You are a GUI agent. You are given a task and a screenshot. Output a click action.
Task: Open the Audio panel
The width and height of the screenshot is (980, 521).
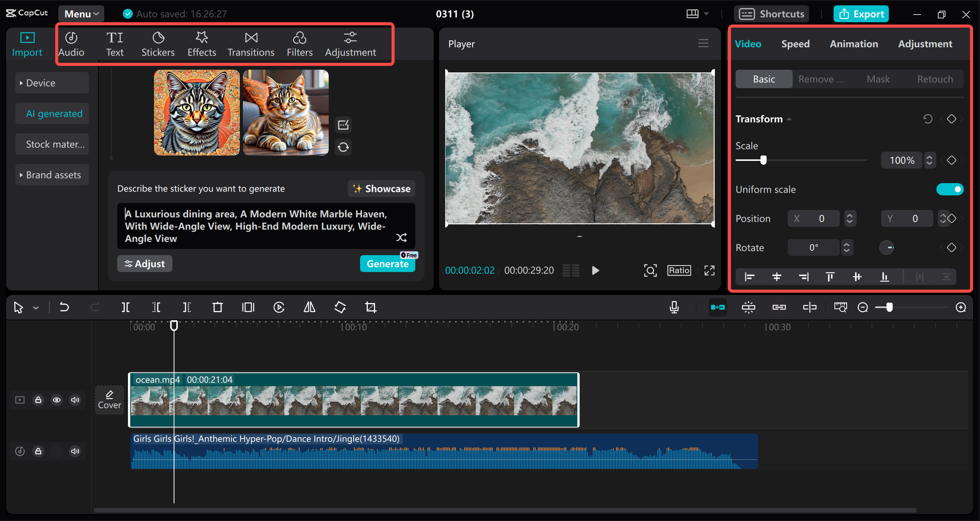(71, 43)
